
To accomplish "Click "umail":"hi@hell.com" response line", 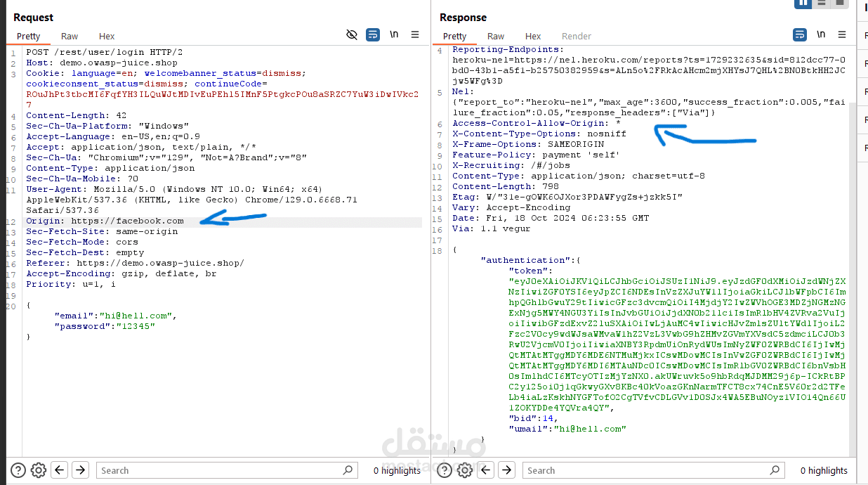I will (567, 429).
